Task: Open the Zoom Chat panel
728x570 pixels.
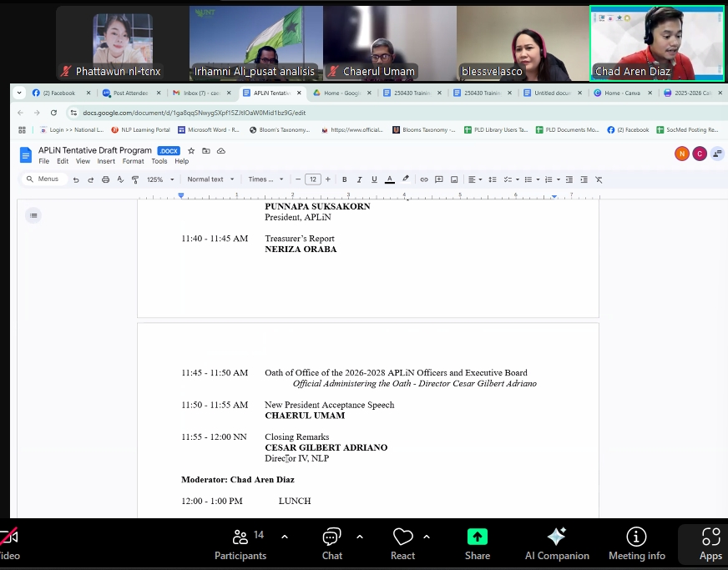Action: [332, 537]
